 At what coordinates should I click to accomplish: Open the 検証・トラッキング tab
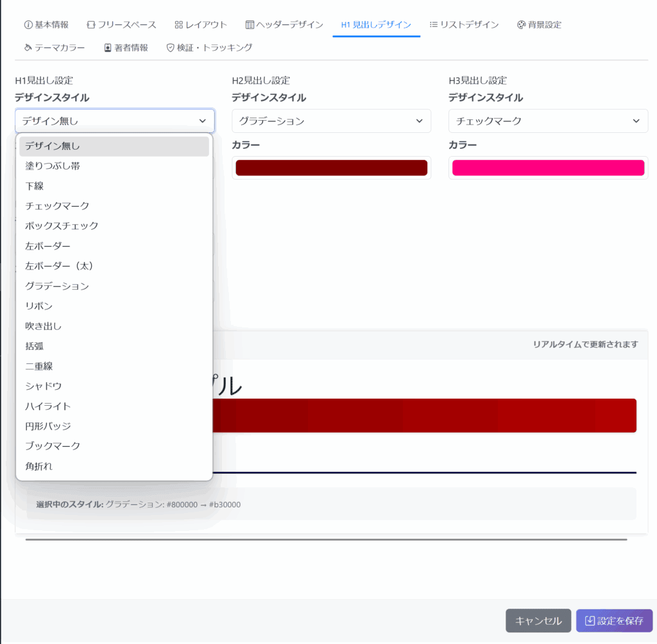(209, 48)
